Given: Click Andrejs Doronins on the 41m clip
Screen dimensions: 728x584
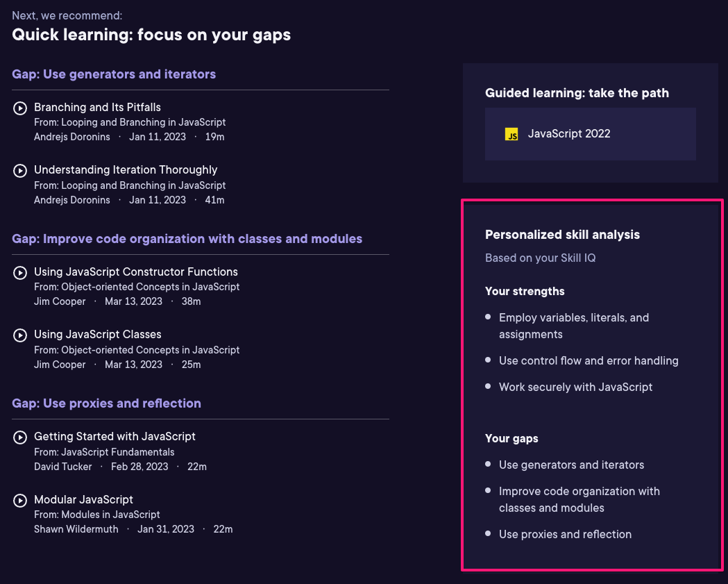Looking at the screenshot, I should click(x=72, y=200).
